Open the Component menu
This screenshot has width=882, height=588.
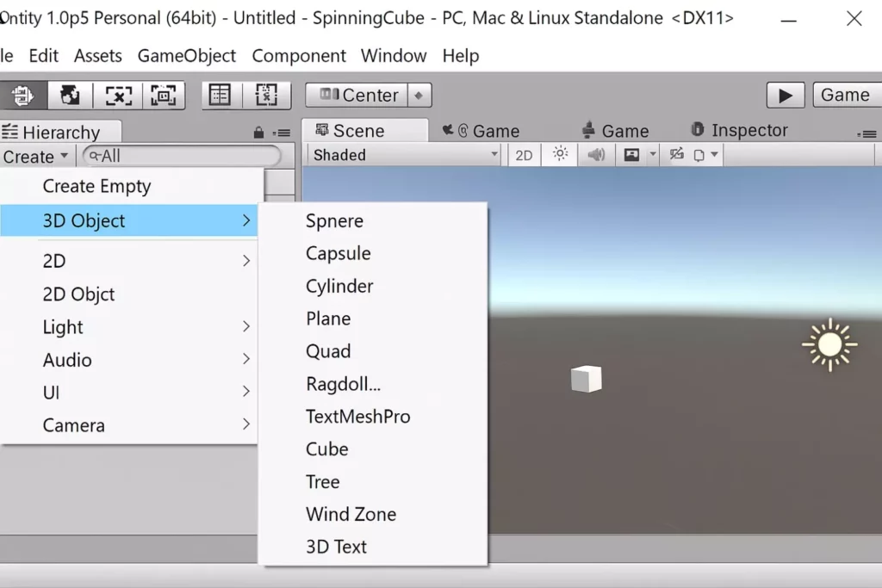pos(299,56)
